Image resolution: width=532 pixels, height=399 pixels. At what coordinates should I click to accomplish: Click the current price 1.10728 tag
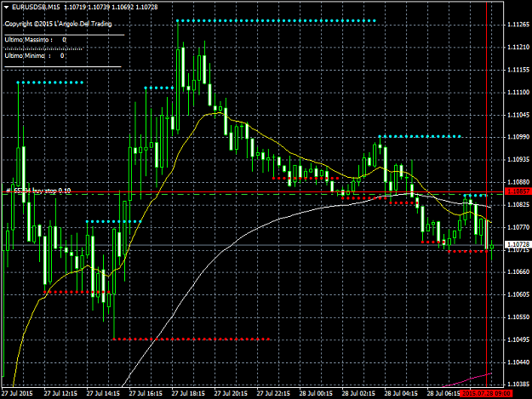point(518,244)
